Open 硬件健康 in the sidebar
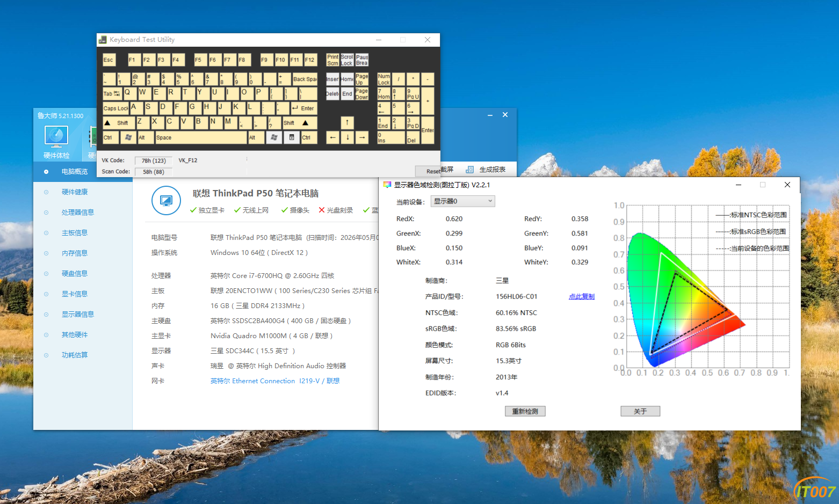839x504 pixels. pyautogui.click(x=74, y=192)
